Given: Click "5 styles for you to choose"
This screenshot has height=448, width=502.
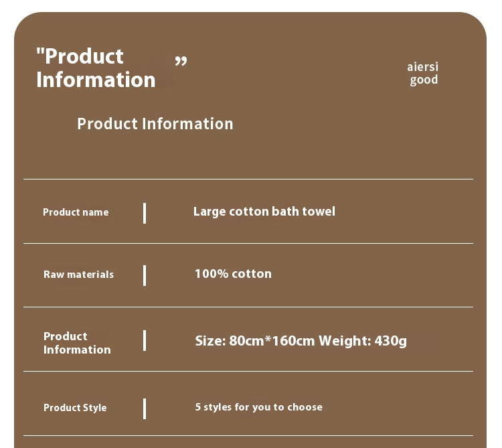Looking at the screenshot, I should (x=258, y=407).
